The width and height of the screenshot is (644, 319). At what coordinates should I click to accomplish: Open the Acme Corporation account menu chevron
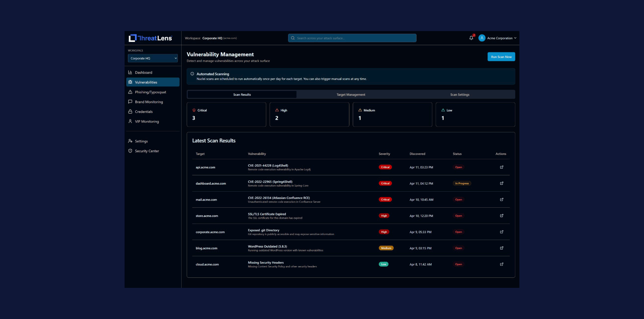coord(515,38)
